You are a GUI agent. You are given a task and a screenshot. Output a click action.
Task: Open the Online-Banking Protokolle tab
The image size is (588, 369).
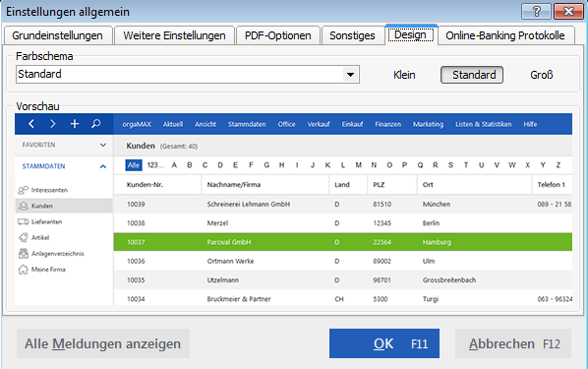click(505, 35)
